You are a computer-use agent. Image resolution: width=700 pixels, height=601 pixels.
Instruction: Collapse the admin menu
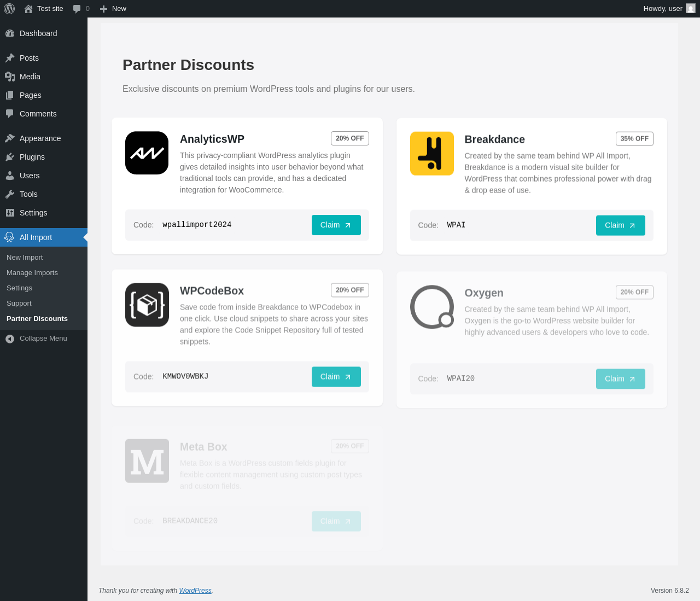(x=44, y=339)
